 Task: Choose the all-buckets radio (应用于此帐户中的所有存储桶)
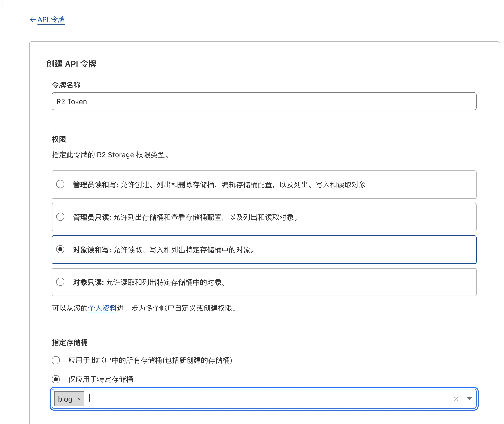pos(56,360)
